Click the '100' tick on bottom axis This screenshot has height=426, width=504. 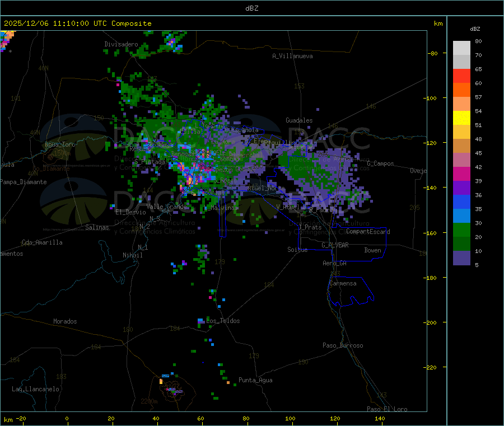pyautogui.click(x=290, y=418)
